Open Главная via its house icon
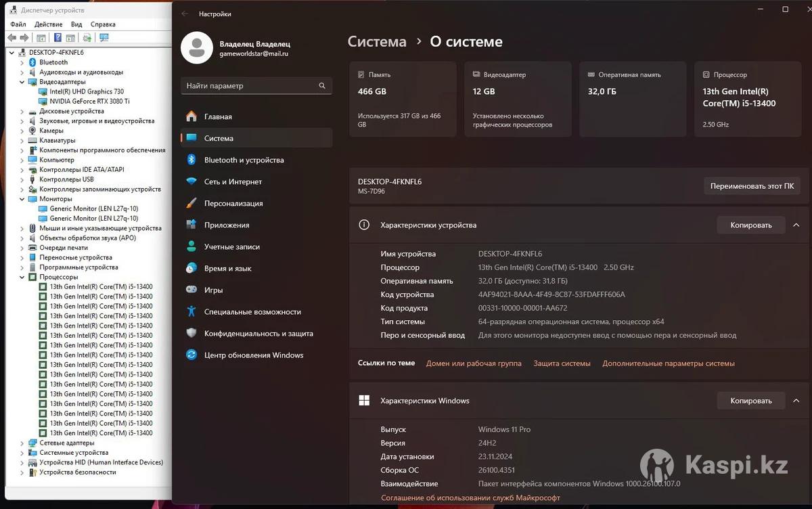 point(191,116)
